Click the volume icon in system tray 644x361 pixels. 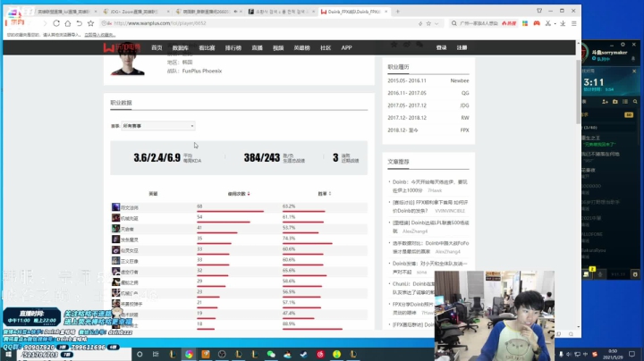point(569,354)
